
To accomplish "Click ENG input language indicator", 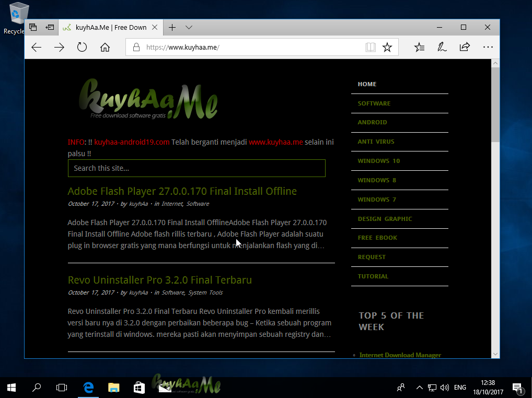I will [460, 388].
